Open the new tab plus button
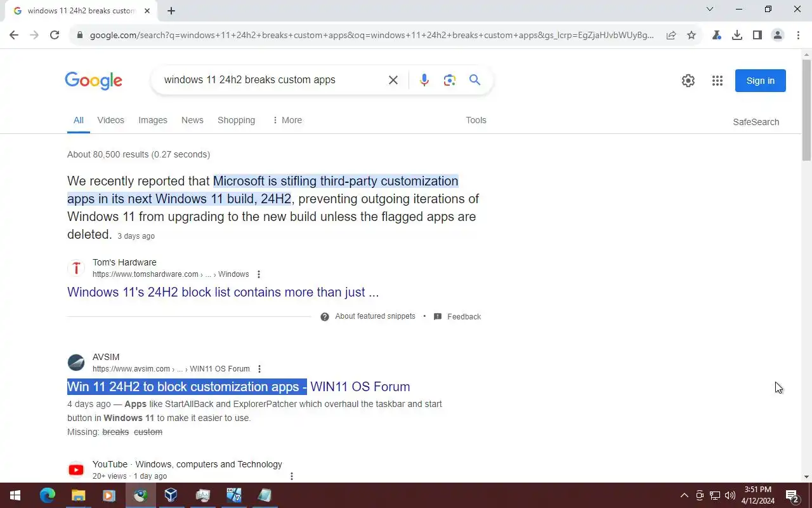 tap(171, 11)
